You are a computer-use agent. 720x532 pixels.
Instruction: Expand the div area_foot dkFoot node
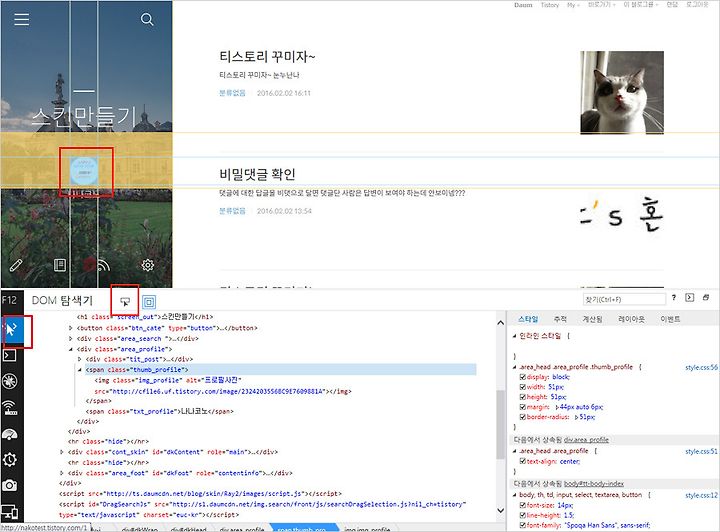[62, 473]
